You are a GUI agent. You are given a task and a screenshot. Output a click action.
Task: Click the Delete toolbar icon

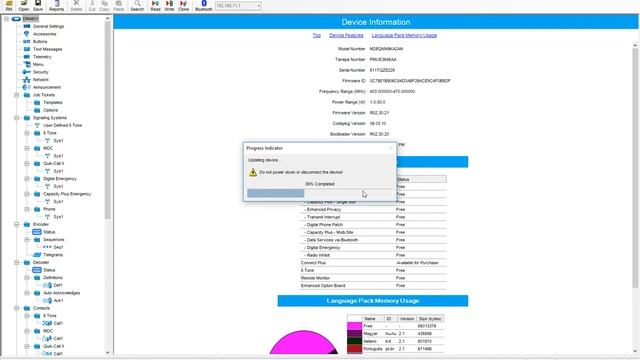(x=76, y=5)
